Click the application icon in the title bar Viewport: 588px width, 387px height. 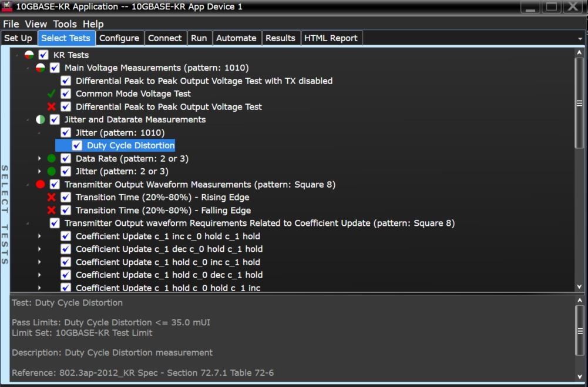click(x=8, y=6)
